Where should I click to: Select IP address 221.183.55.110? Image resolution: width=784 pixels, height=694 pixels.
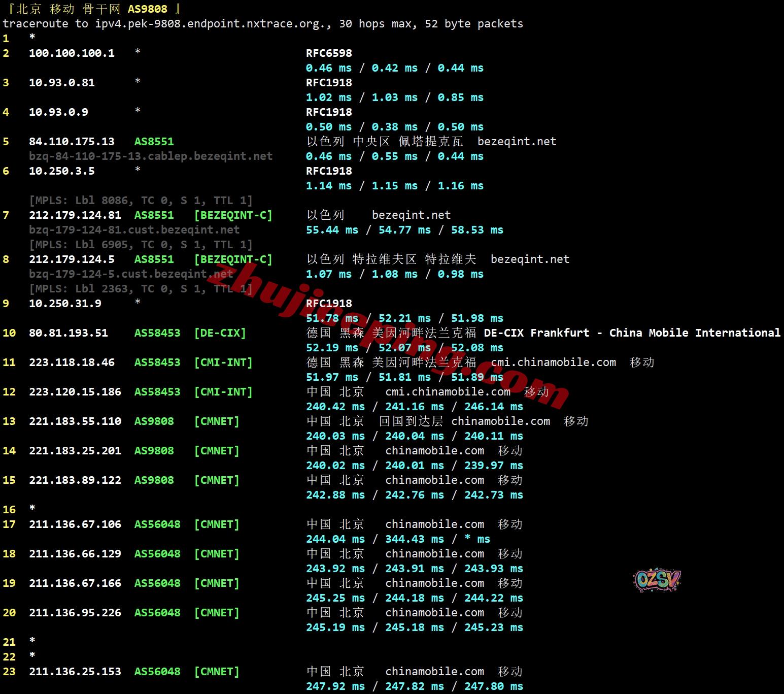(x=75, y=421)
